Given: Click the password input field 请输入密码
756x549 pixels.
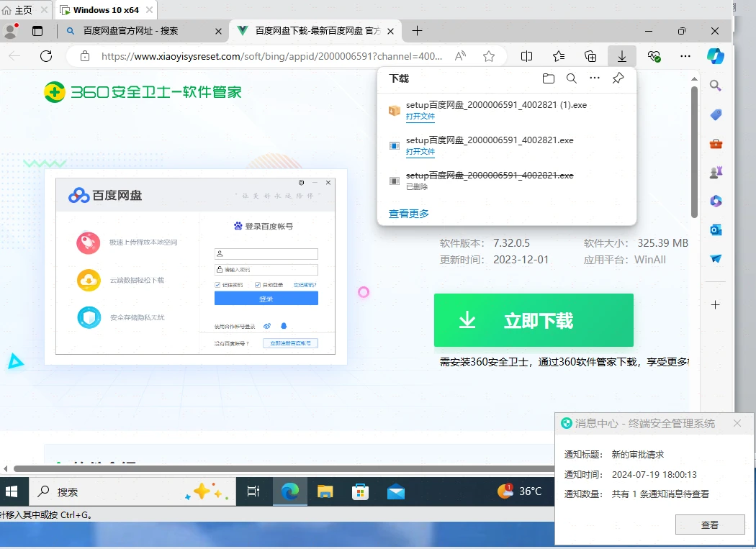Looking at the screenshot, I should (266, 268).
